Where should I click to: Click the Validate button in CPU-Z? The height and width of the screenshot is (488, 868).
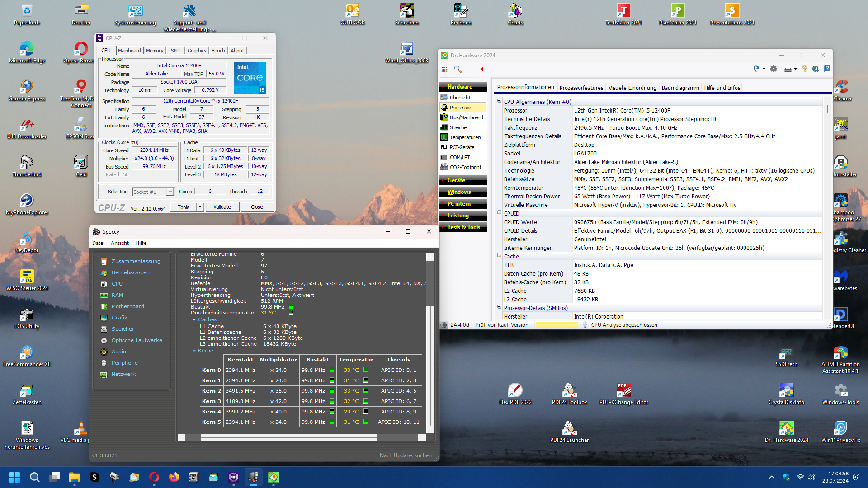[x=222, y=207]
